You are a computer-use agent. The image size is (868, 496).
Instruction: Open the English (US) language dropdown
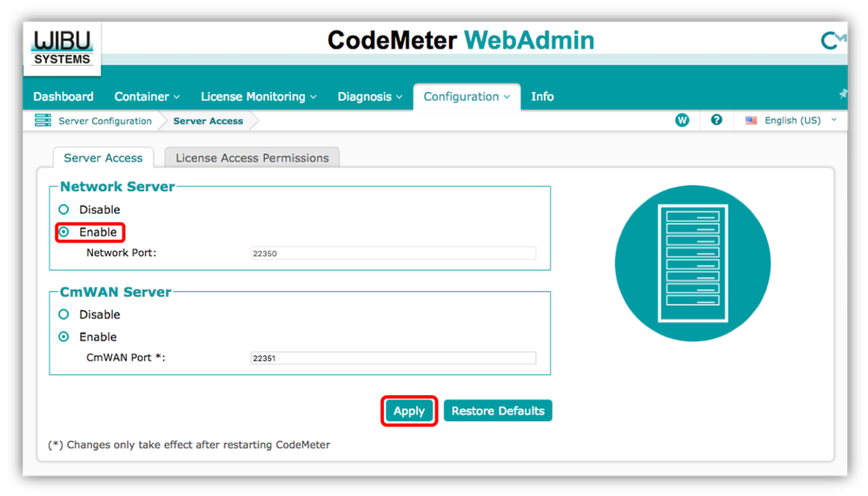(x=792, y=120)
